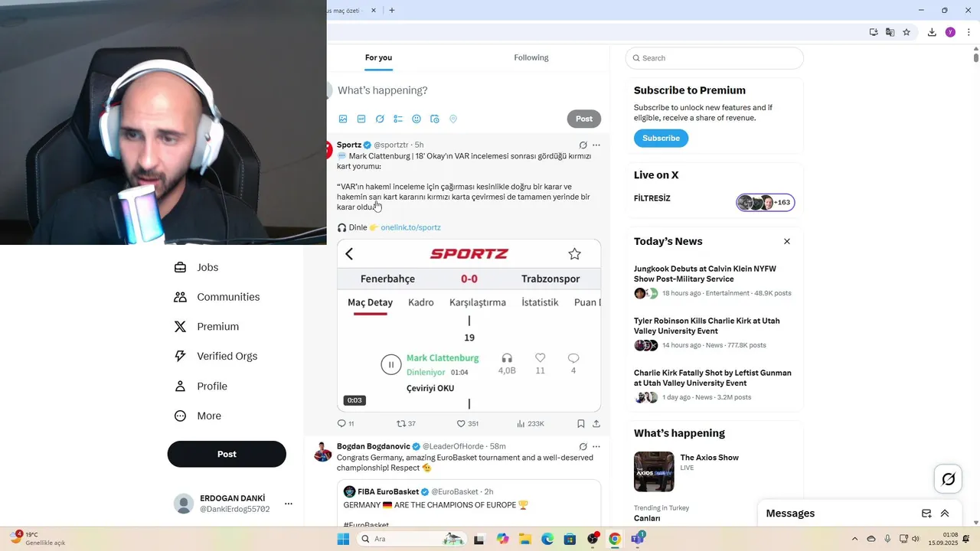The height and width of the screenshot is (551, 980).
Task: Open Chrome downloads
Action: click(x=932, y=32)
